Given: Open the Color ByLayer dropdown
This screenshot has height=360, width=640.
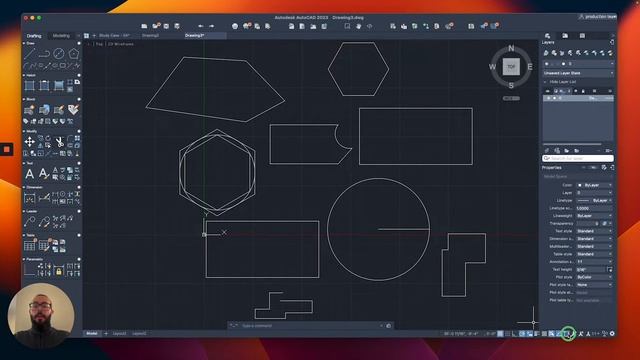Looking at the screenshot, I should click(594, 185).
